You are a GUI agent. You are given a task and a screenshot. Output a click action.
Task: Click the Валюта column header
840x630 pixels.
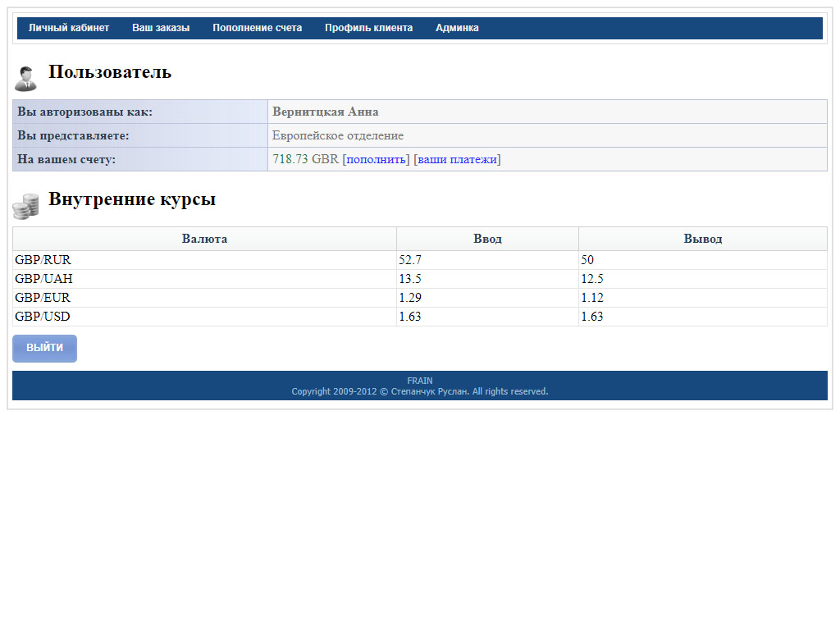pos(204,239)
